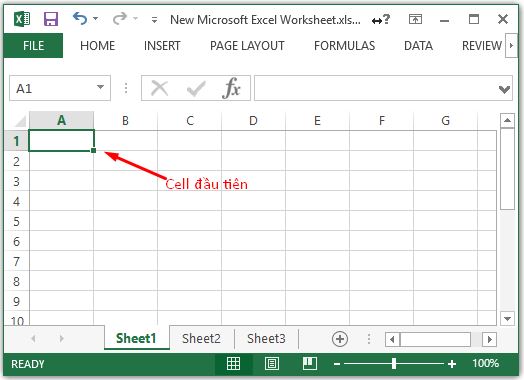The image size is (524, 380).
Task: Click the READY status indicator
Action: coord(28,364)
